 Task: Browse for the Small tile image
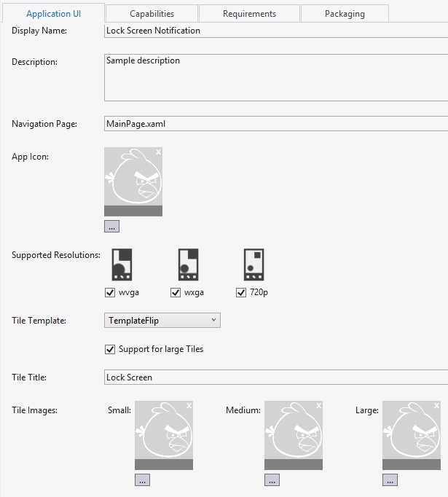pos(142,480)
